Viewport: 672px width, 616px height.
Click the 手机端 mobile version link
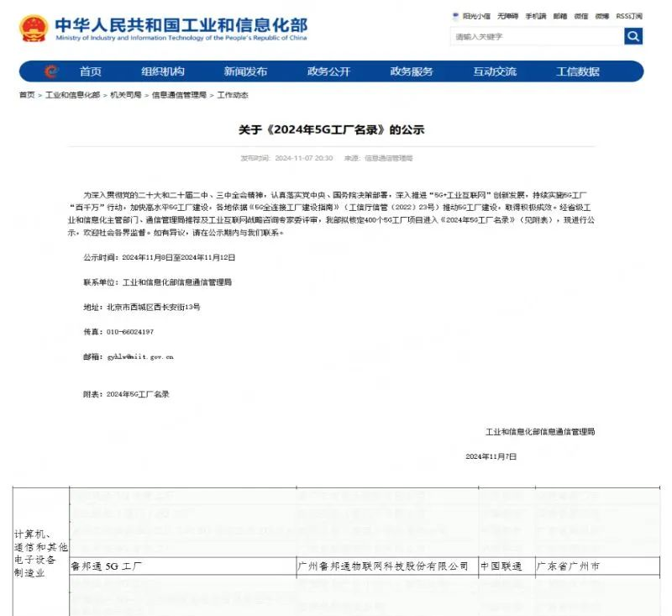(535, 16)
